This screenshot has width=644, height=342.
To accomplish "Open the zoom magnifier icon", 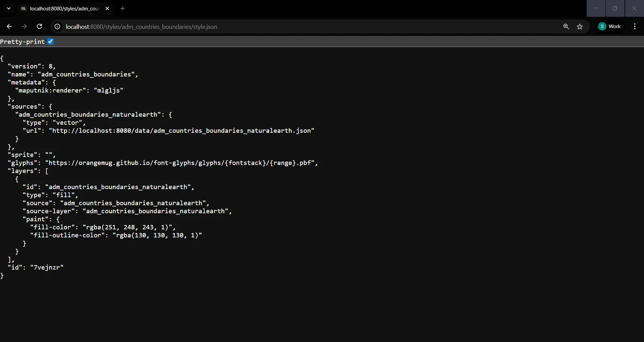I will [x=566, y=27].
